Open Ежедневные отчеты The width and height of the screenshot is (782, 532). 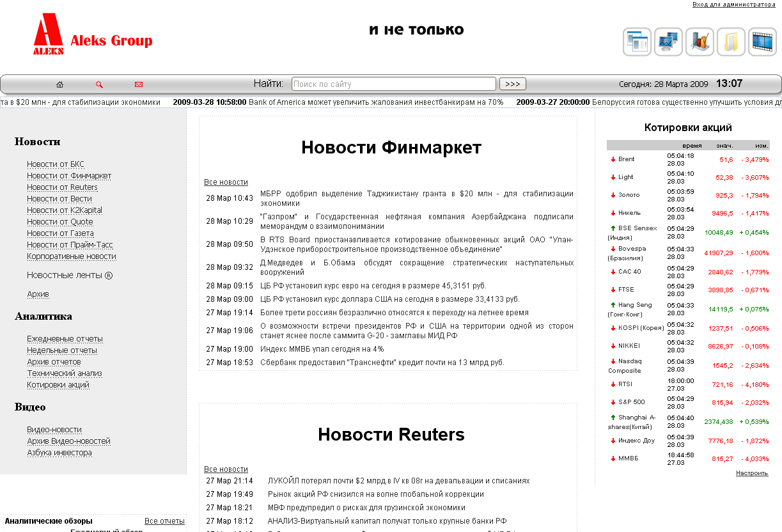[65, 339]
